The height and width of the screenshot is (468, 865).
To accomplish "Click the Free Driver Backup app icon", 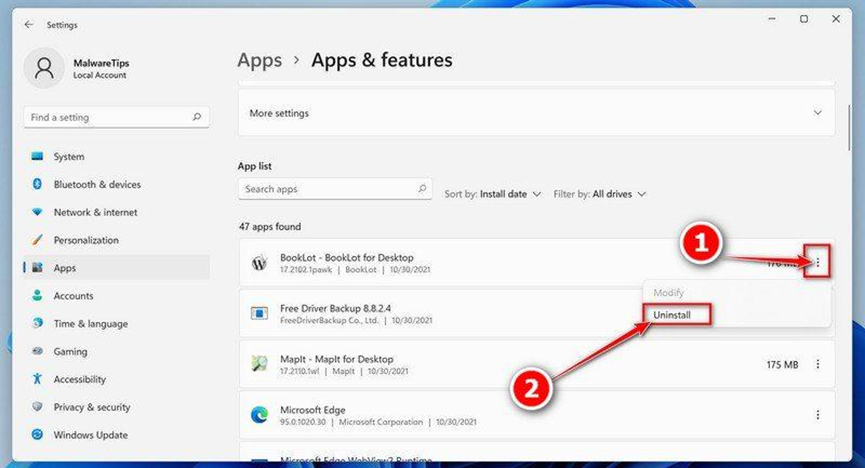I will tap(259, 313).
